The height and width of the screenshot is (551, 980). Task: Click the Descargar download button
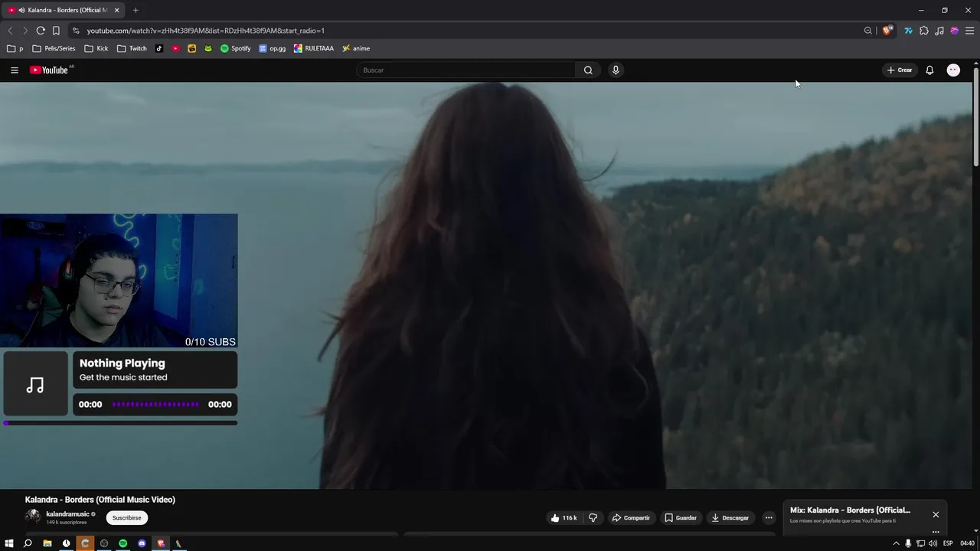(x=730, y=518)
